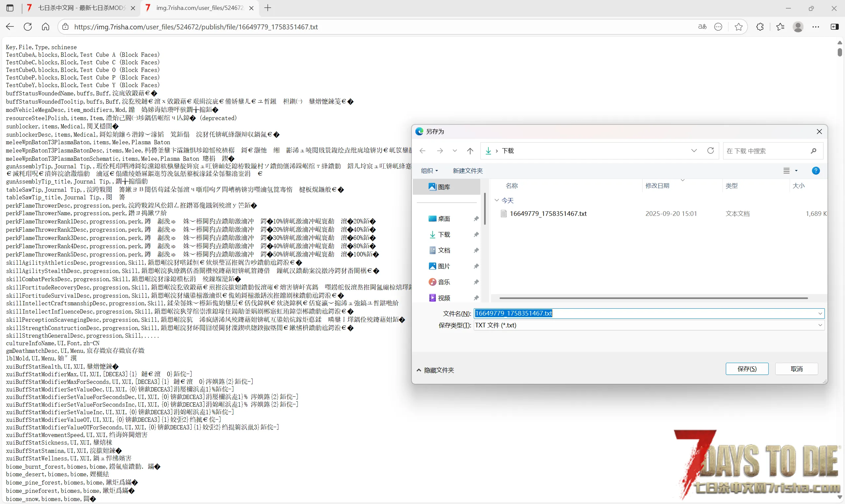Add this page to favorites star
Screen dimensions: 845x504
(738, 27)
